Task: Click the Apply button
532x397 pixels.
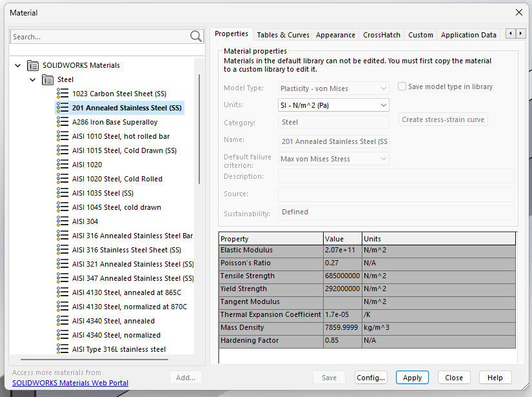Action: pos(412,378)
